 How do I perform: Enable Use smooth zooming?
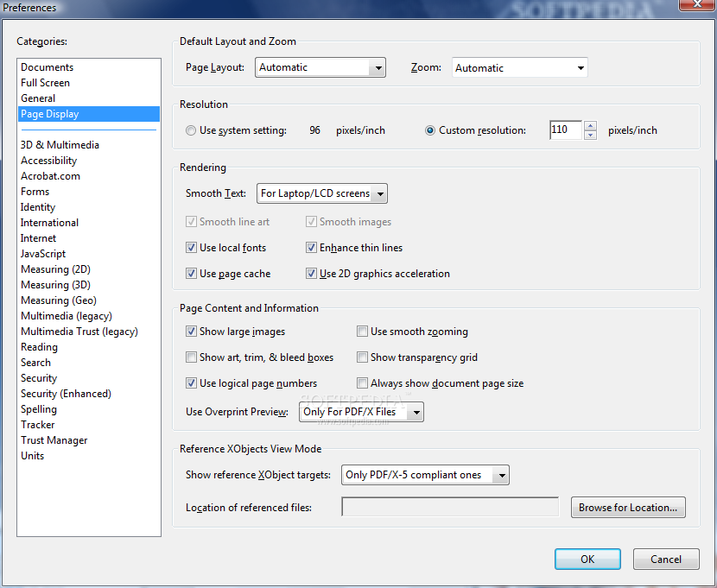coord(362,332)
